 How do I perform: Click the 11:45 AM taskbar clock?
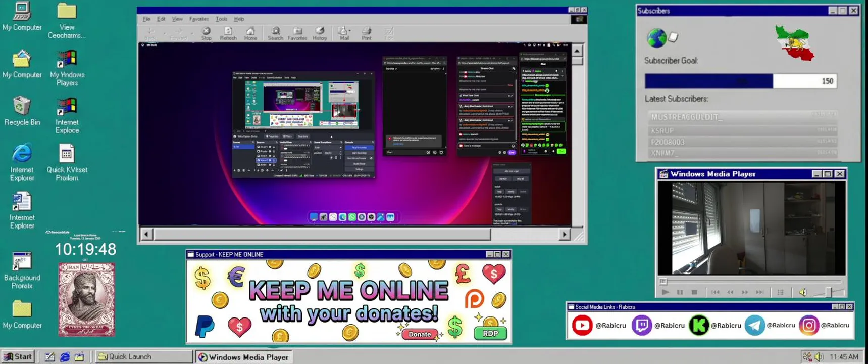pyautogui.click(x=844, y=357)
